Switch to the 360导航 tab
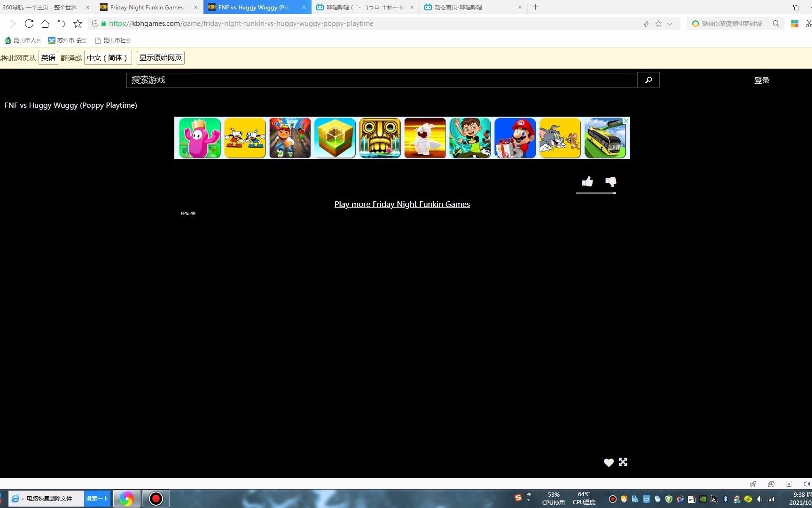 coord(46,7)
